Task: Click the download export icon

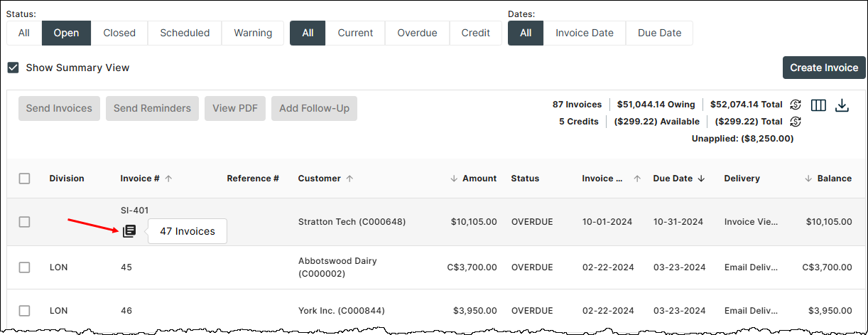Action: (x=842, y=105)
